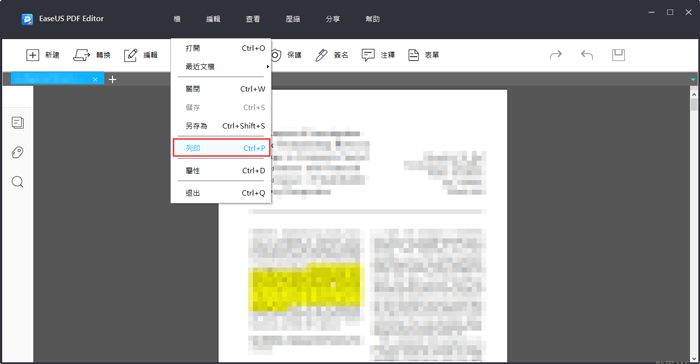Choose 退出 Ctrl+Q exit entry

[221, 193]
